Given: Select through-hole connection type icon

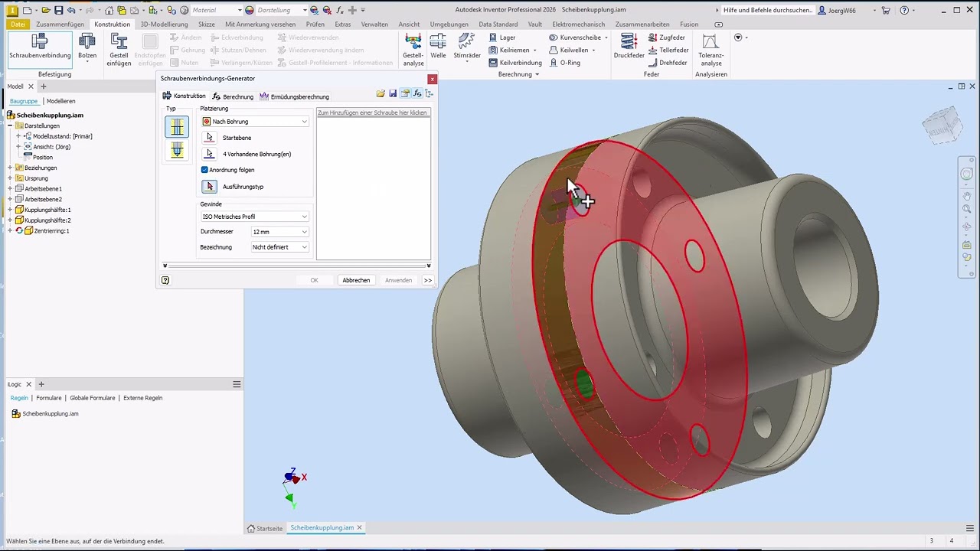Looking at the screenshot, I should point(177,127).
